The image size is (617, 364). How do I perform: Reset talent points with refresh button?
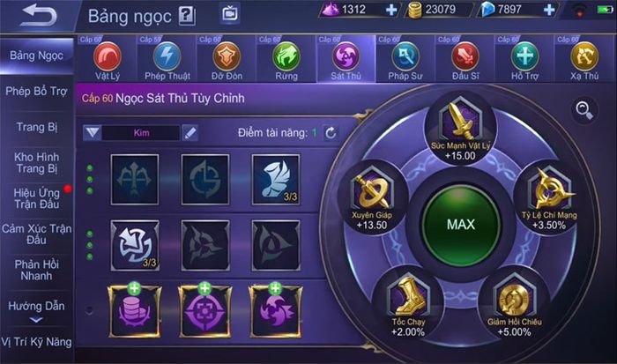pyautogui.click(x=331, y=133)
